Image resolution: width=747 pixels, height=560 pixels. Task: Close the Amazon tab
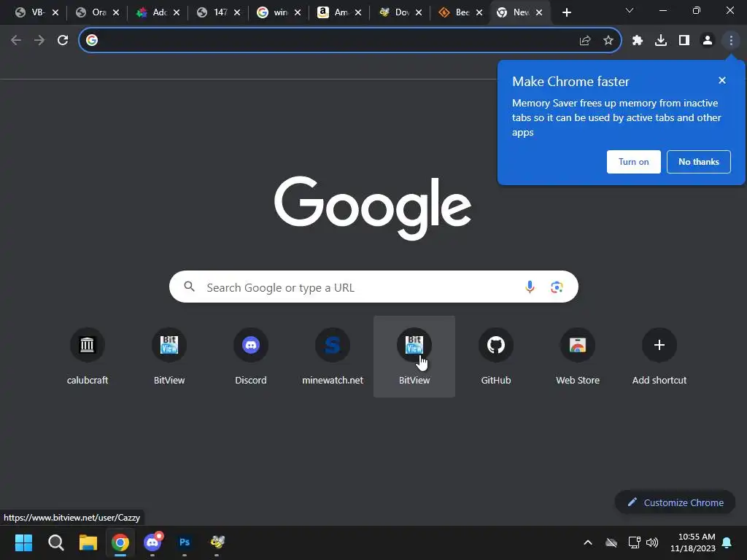click(358, 13)
